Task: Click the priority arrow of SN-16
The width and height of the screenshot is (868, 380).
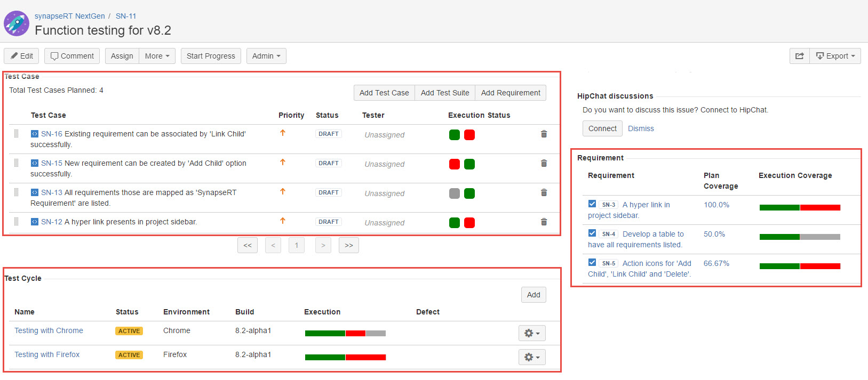Action: coord(283,133)
